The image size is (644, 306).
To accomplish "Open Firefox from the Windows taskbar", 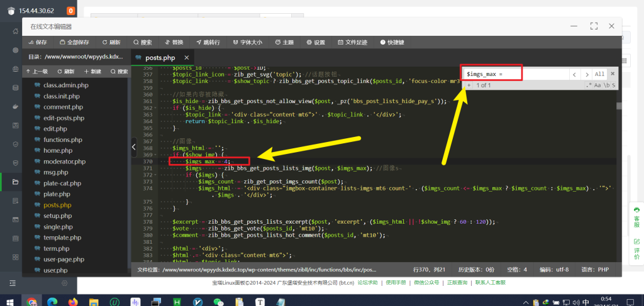I will click(74, 302).
